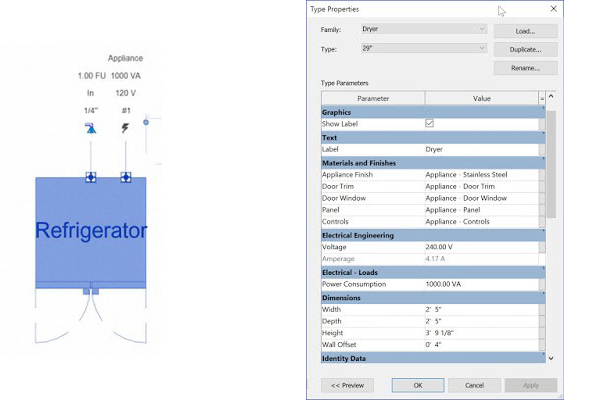Click the Duplicate... button
The image size is (600, 400).
tap(525, 49)
